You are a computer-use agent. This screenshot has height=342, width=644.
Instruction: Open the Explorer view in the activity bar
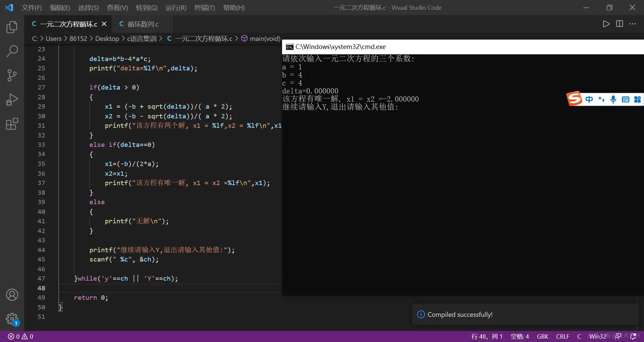click(12, 27)
